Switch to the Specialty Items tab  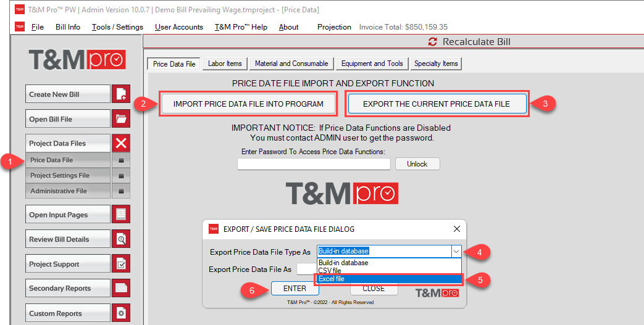[x=436, y=64]
